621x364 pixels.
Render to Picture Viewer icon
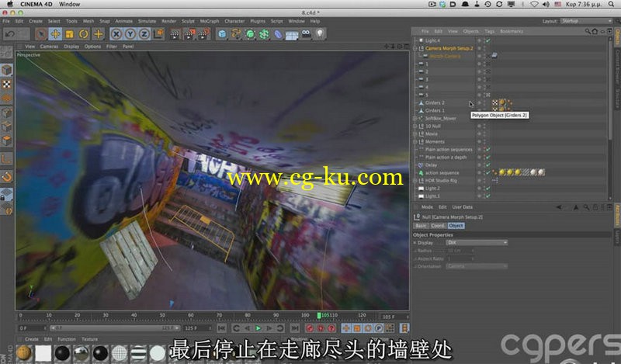point(189,34)
